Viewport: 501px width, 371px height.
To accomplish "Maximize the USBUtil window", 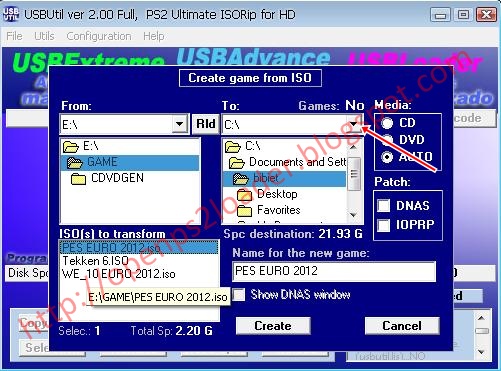I will (x=463, y=15).
